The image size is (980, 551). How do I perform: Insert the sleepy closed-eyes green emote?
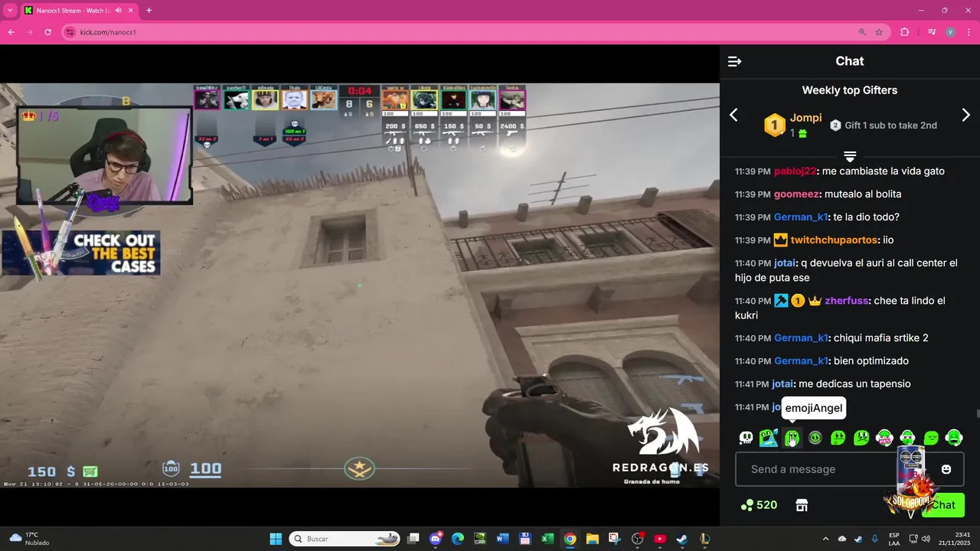[931, 438]
